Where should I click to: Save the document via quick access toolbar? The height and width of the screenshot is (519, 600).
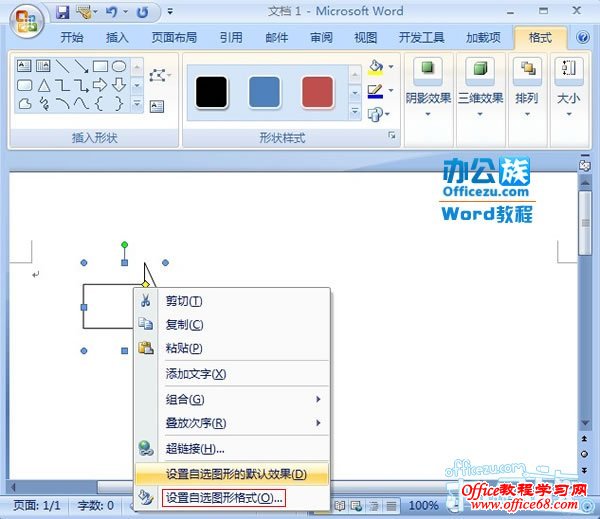click(62, 13)
